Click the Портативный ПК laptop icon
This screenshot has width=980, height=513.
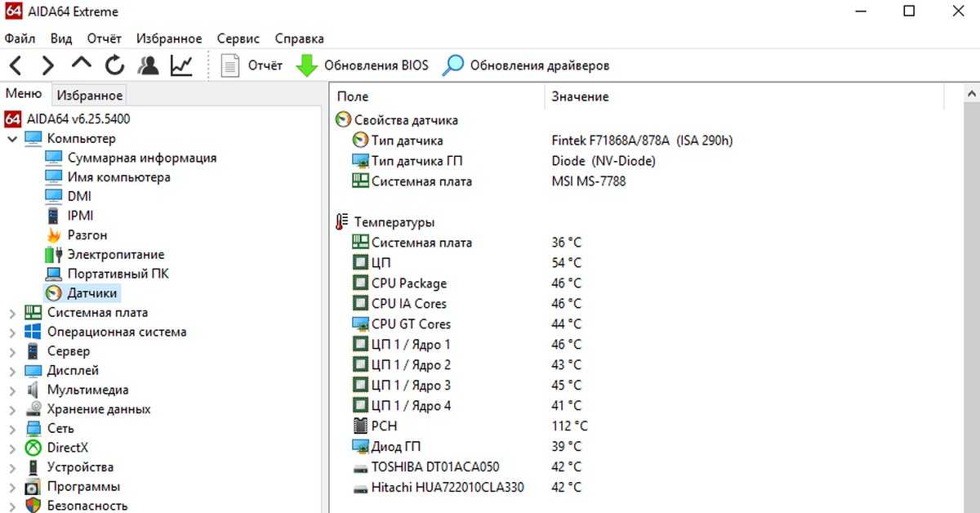[x=54, y=274]
